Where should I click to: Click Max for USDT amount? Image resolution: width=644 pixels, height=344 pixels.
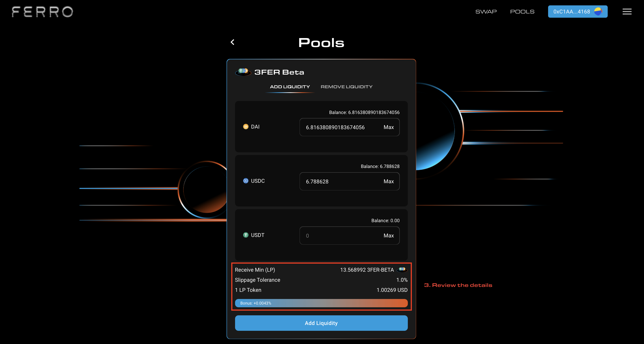coord(389,236)
